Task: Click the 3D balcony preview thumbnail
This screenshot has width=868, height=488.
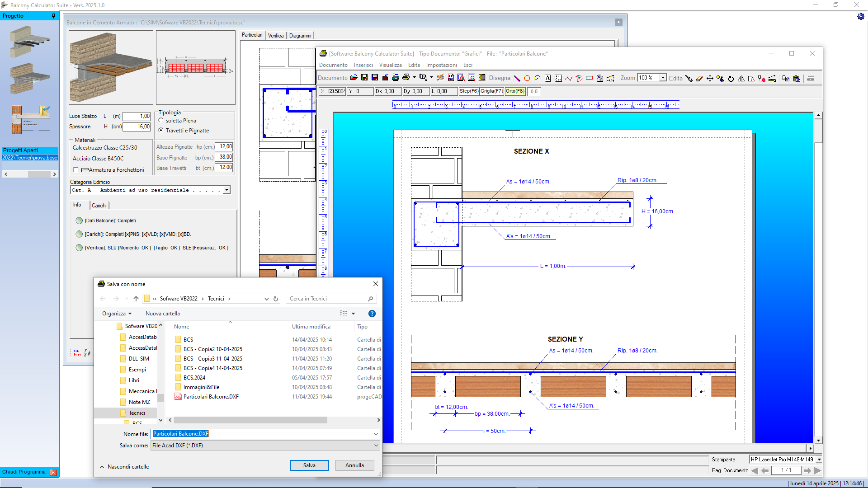Action: 111,68
